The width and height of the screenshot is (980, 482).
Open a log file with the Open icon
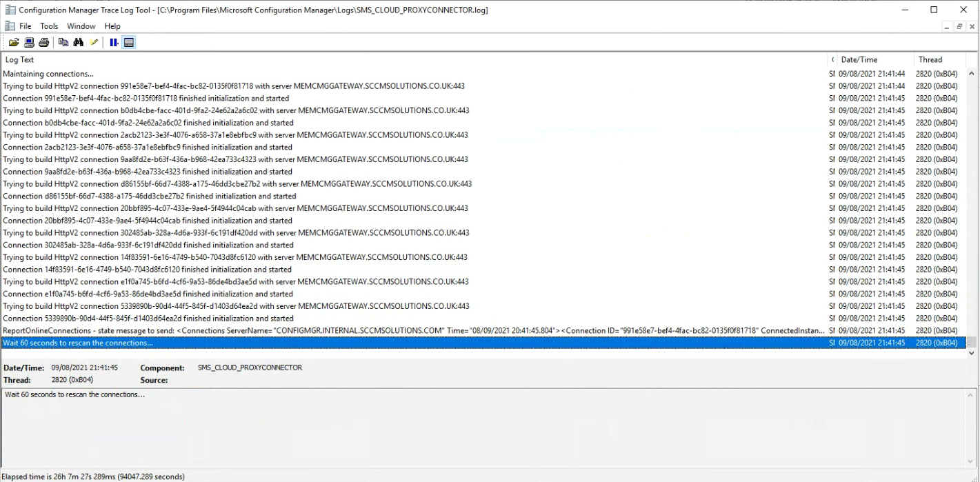[x=14, y=42]
